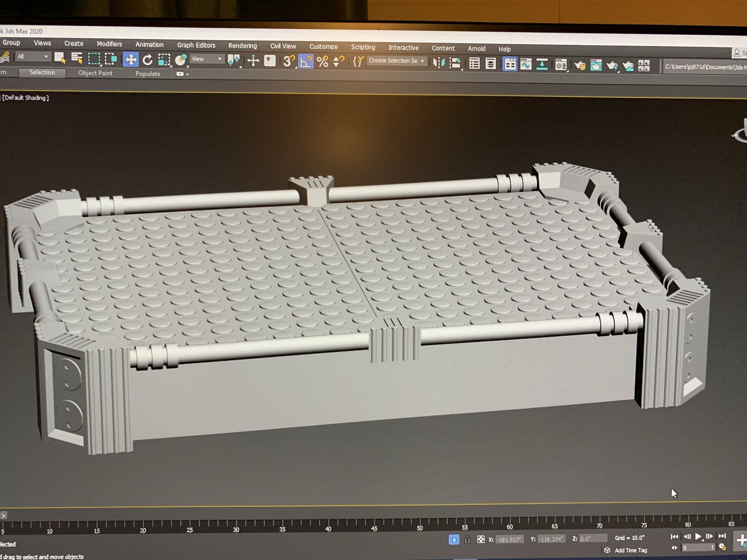Open the Customize menu
Image resolution: width=747 pixels, height=560 pixels.
pyautogui.click(x=324, y=47)
